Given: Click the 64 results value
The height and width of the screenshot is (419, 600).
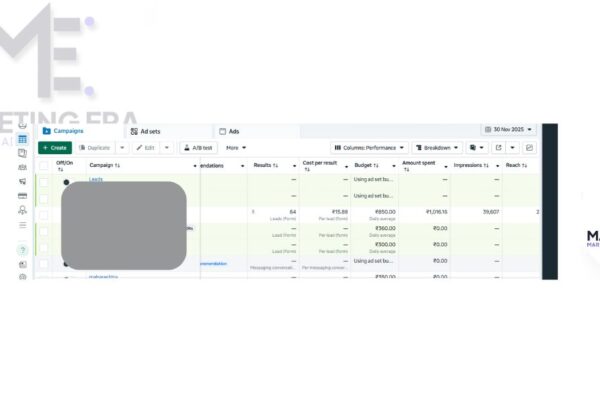Looking at the screenshot, I should tap(293, 212).
